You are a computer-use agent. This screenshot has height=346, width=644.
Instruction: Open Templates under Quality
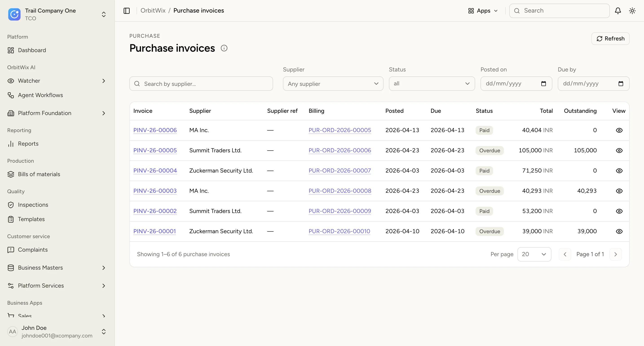click(x=57, y=219)
